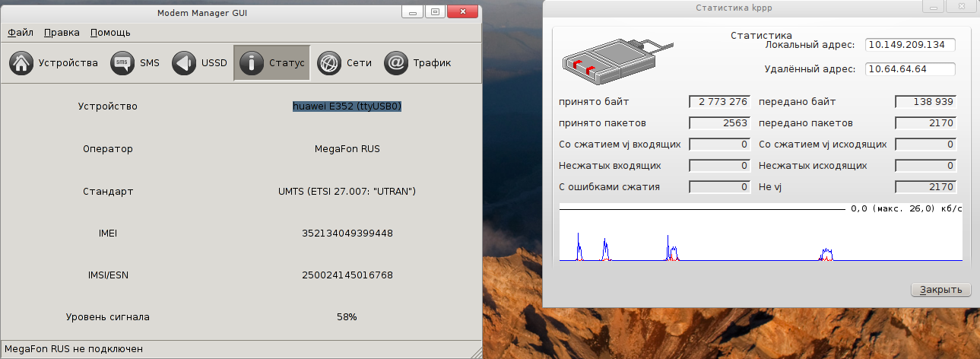Click the Не vj value field
The height and width of the screenshot is (359, 980).
[926, 186]
